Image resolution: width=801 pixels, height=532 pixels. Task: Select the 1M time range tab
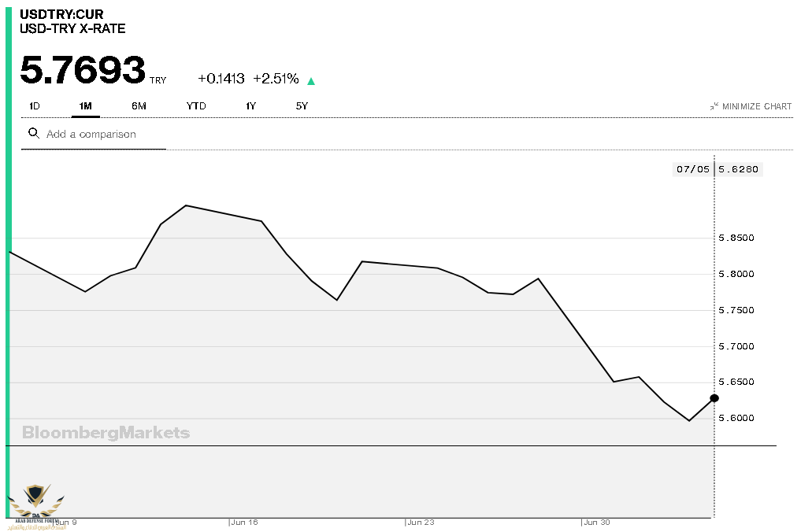tap(86, 106)
